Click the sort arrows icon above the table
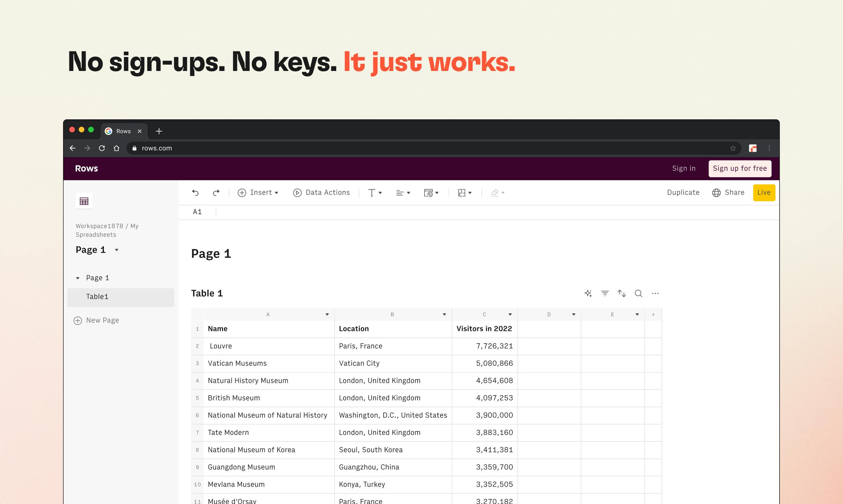The height and width of the screenshot is (504, 843). pyautogui.click(x=622, y=293)
